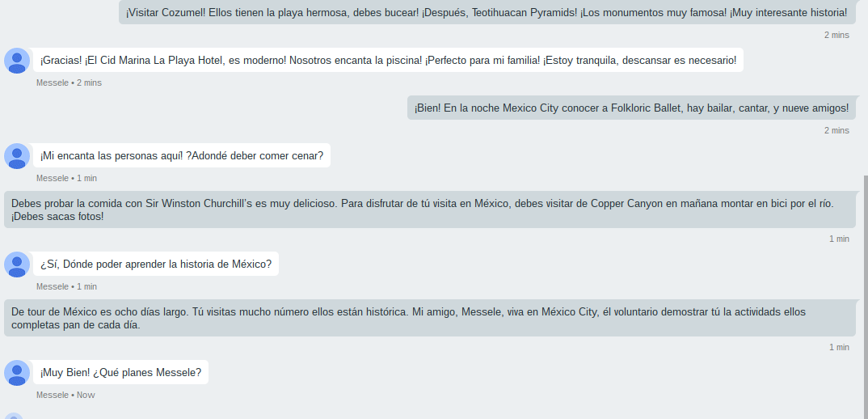Select the "¡Visitar Cozumel!" message bubble
The width and height of the screenshot is (868, 419).
coord(487,13)
